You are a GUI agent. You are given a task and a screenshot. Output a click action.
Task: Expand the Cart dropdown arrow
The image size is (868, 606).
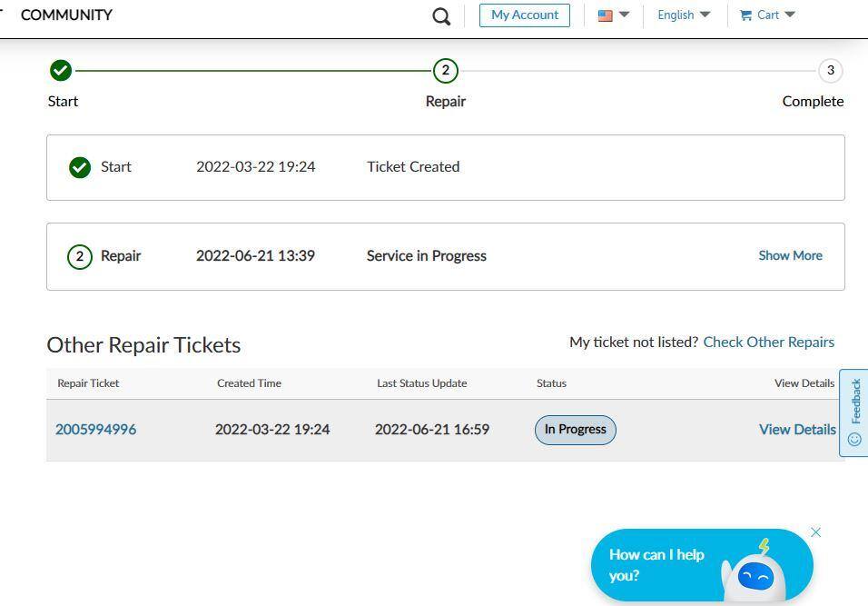pos(789,15)
